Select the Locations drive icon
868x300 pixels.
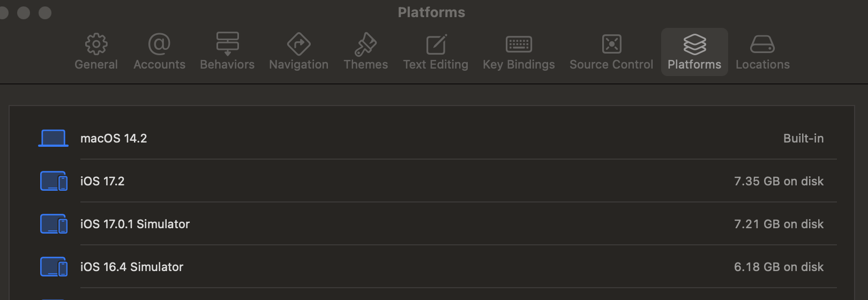coord(762,44)
